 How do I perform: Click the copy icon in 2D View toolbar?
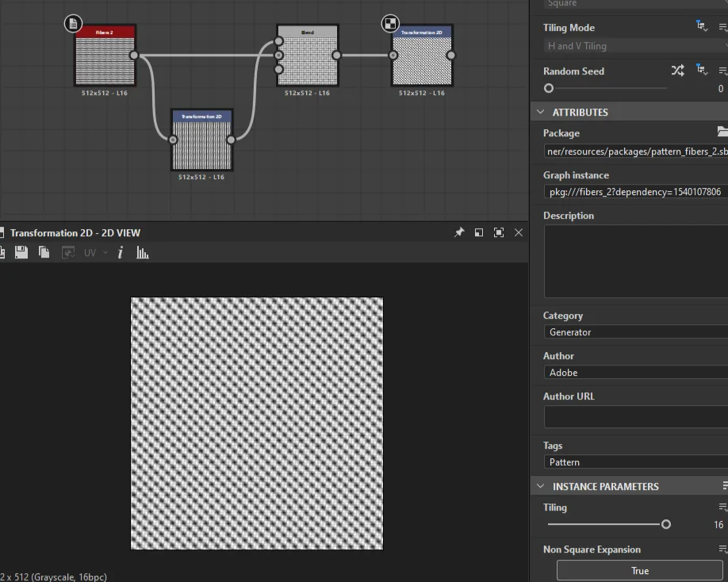click(44, 252)
